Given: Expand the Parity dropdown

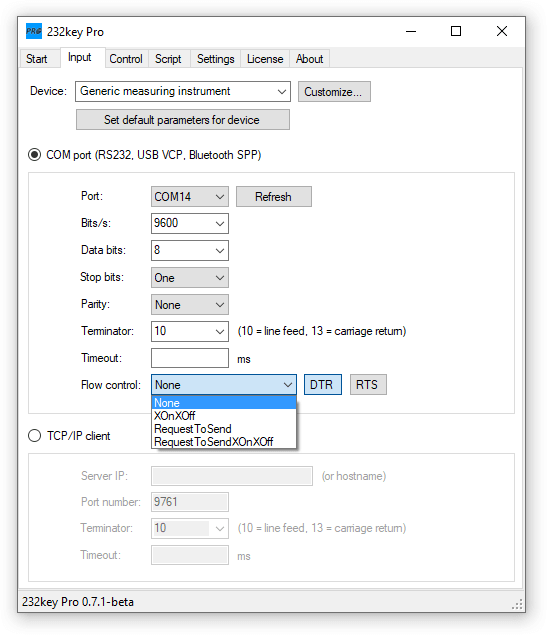Looking at the screenshot, I should point(189,305).
